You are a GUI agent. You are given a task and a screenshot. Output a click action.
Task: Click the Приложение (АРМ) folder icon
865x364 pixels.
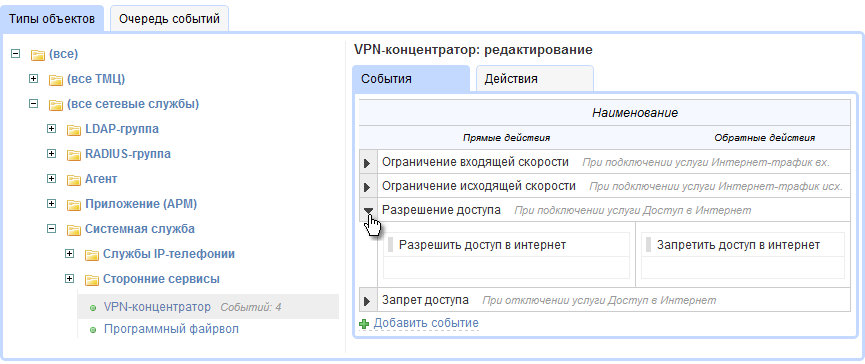coord(74,205)
